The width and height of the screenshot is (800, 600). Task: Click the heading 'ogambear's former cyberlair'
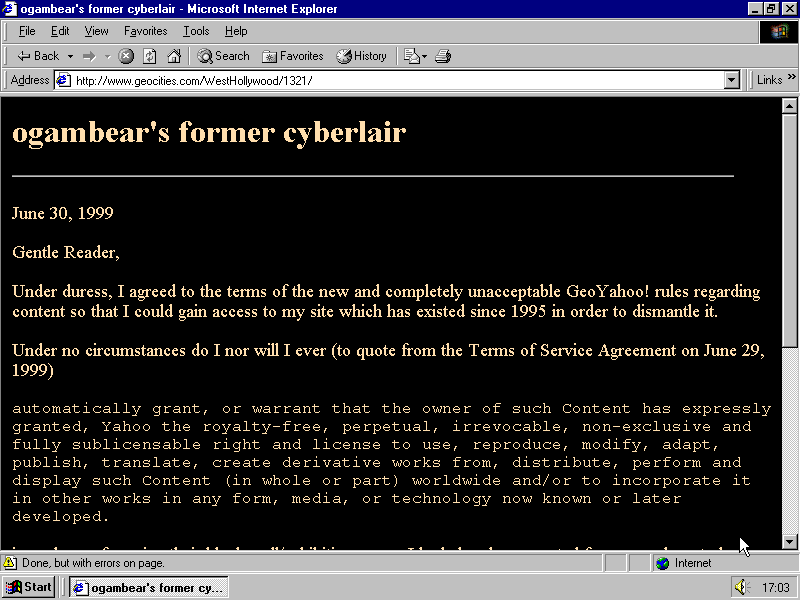[209, 132]
